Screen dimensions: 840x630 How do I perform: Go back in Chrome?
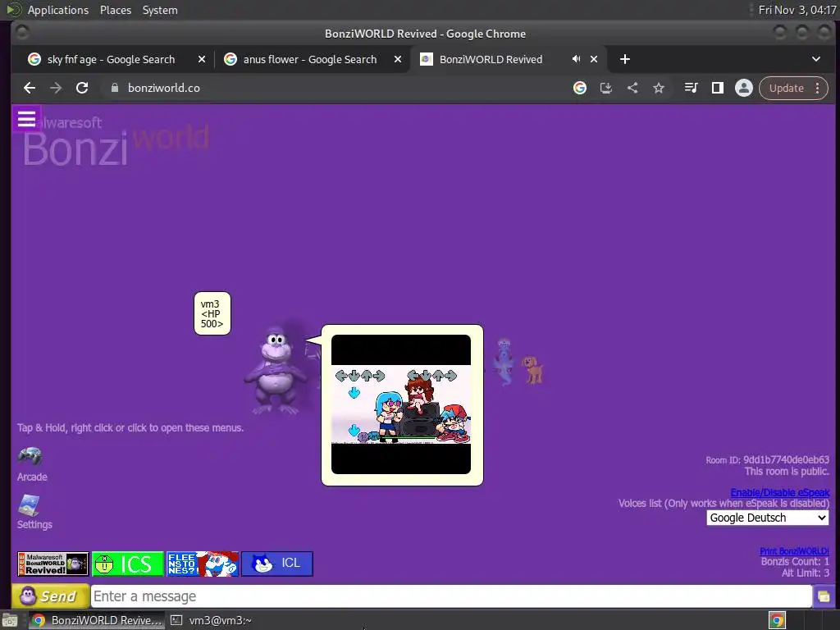(x=30, y=88)
